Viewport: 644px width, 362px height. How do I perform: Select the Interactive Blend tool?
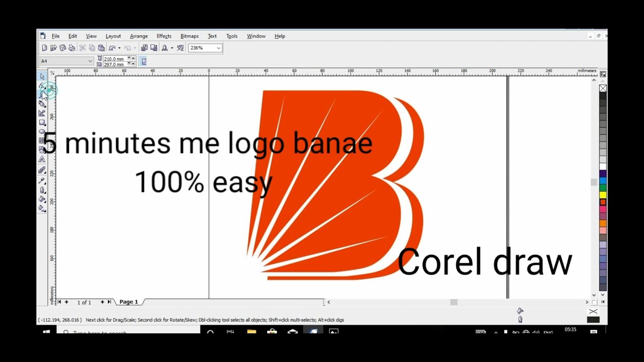(x=42, y=170)
